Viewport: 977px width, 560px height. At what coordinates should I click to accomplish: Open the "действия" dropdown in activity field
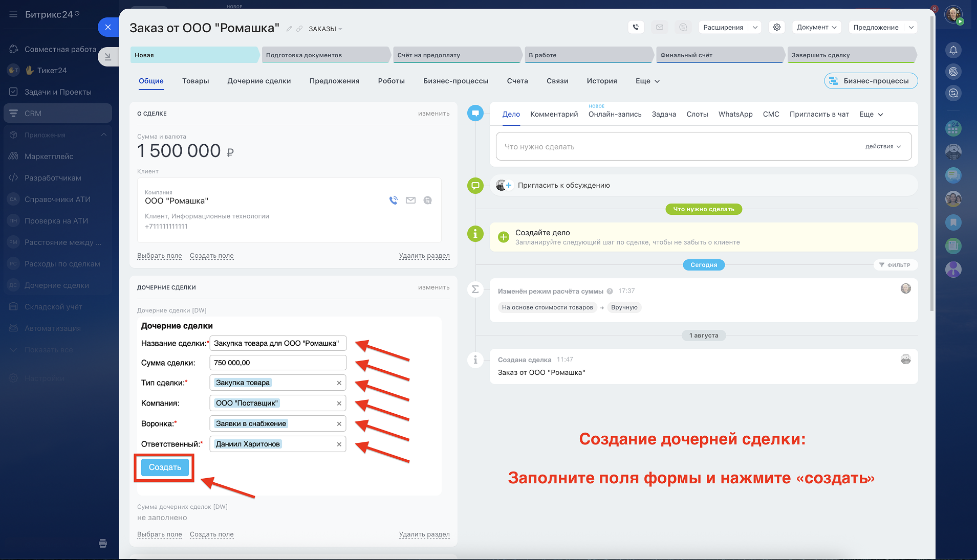pos(883,146)
